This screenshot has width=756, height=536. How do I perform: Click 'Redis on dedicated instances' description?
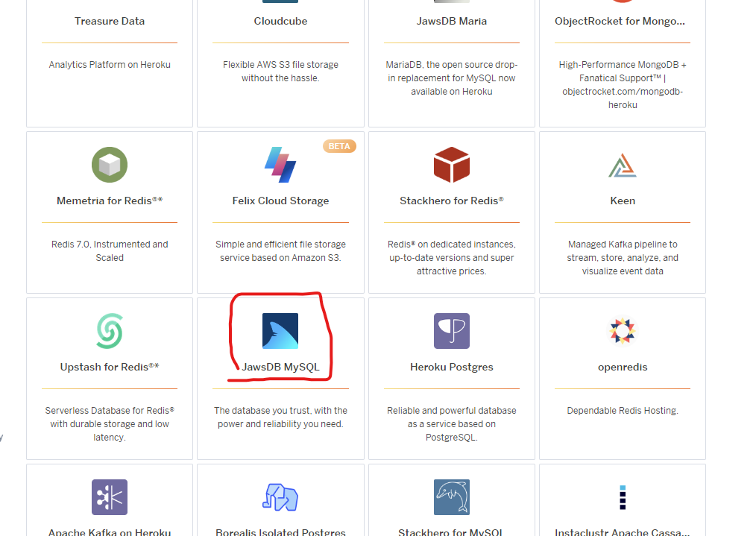pyautogui.click(x=452, y=258)
